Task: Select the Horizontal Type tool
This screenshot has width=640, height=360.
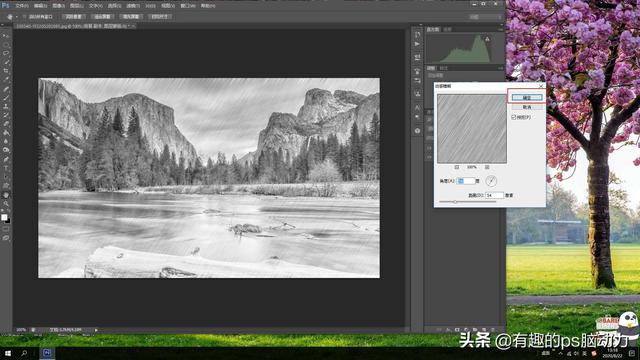Action: 6,168
